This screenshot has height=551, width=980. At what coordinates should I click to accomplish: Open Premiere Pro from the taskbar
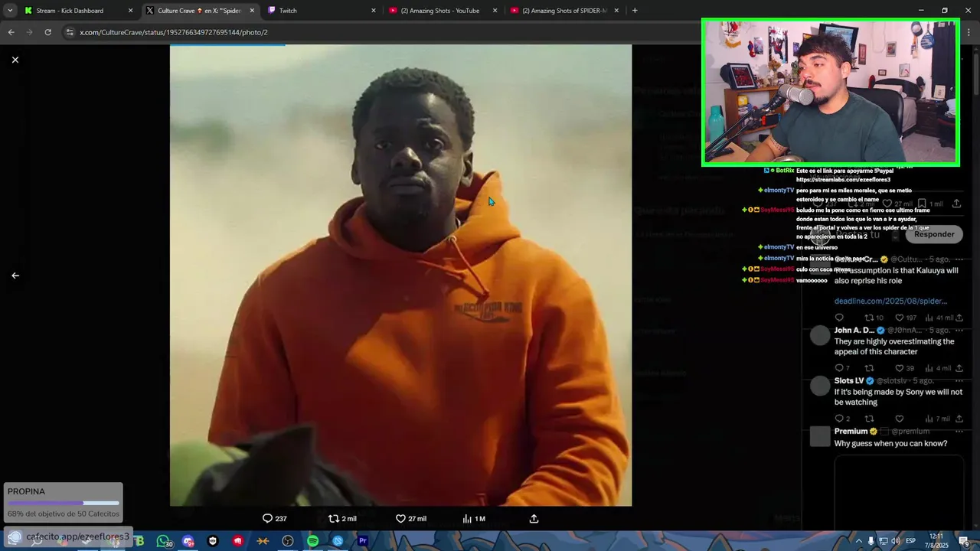point(362,541)
